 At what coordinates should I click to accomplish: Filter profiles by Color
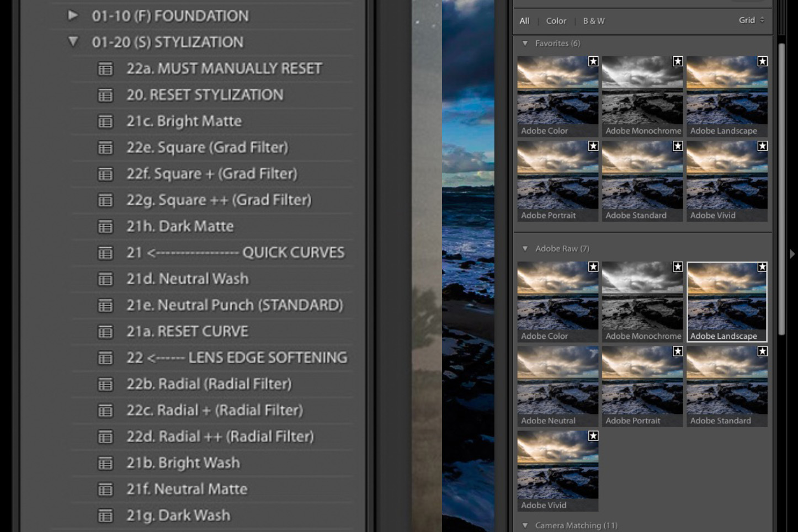[556, 20]
